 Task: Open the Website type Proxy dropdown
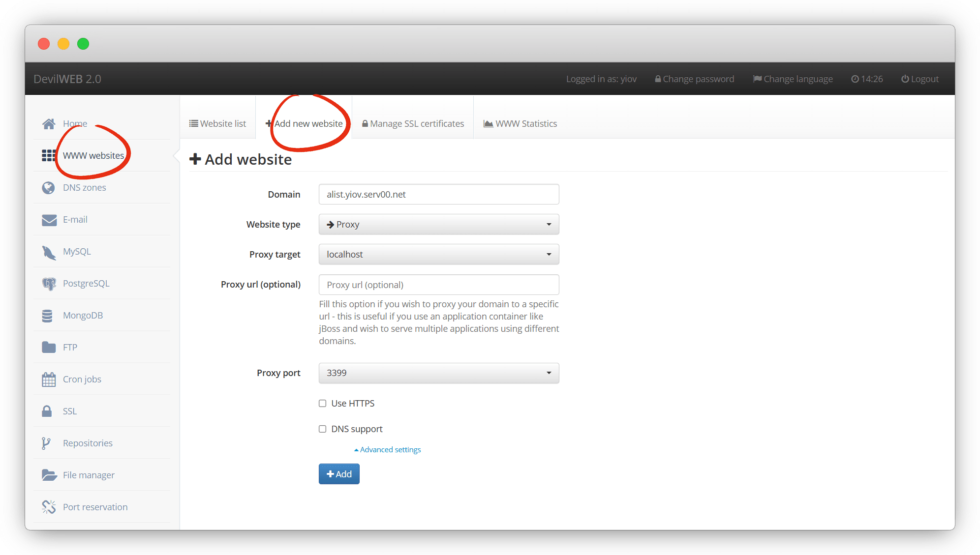point(438,225)
